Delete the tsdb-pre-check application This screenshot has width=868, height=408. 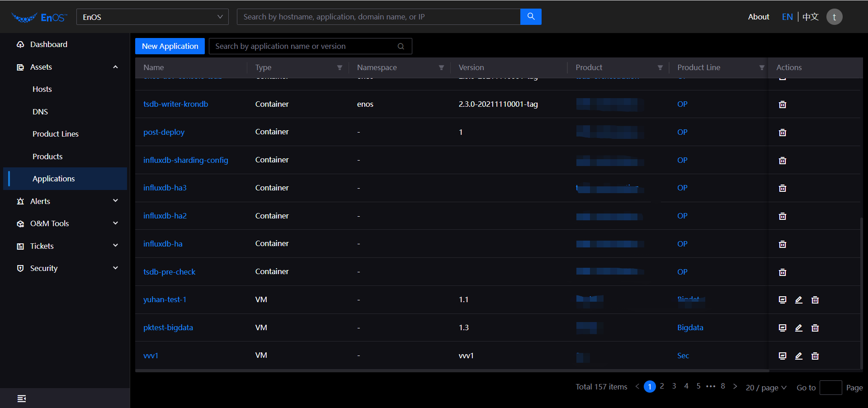(x=783, y=272)
